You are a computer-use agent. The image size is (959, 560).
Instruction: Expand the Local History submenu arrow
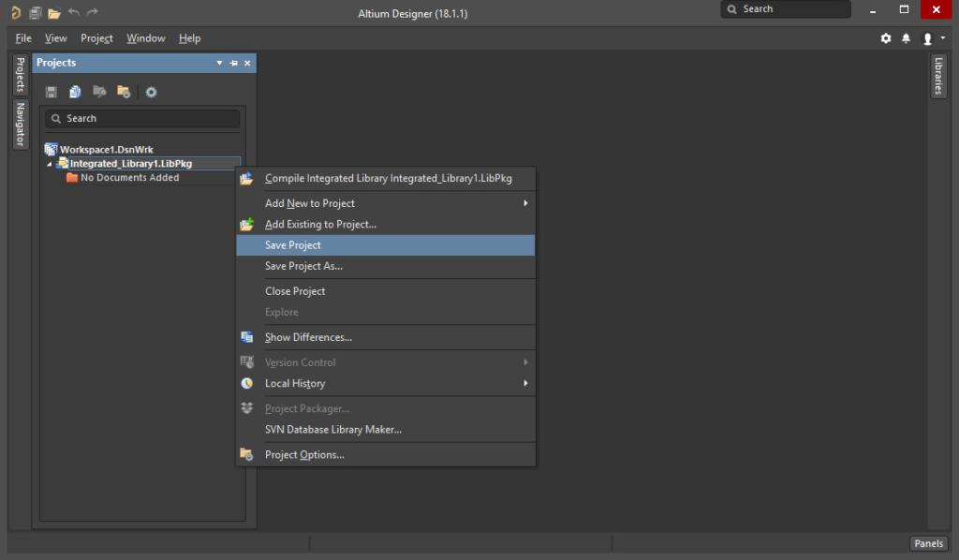(x=525, y=383)
